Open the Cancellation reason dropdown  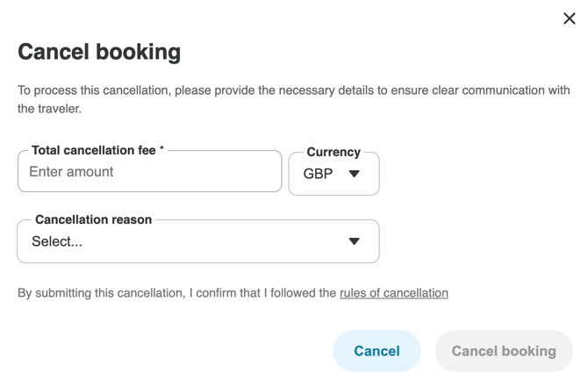(197, 241)
